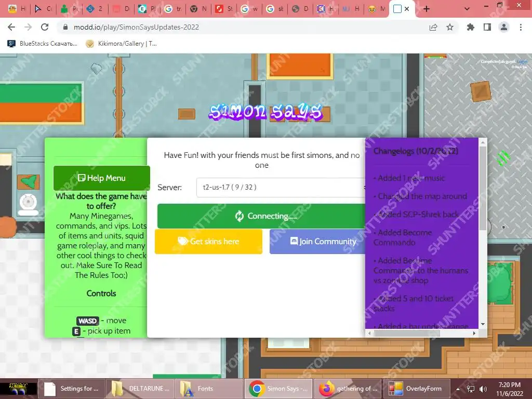
Task: Click the Join Community button
Action: point(317,241)
